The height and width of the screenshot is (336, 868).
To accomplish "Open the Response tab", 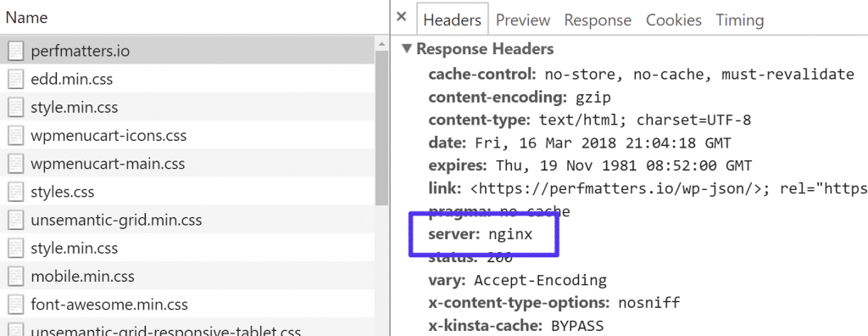I will pos(598,20).
